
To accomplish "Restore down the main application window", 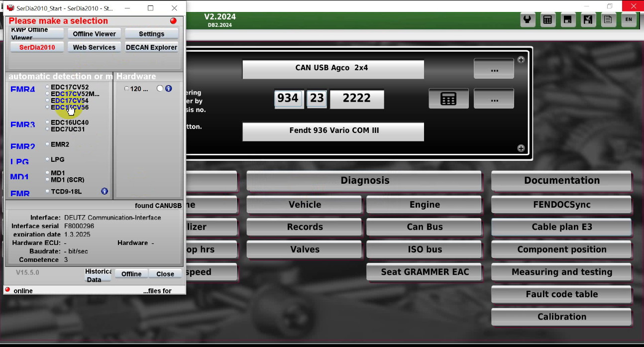I will 610,6.
